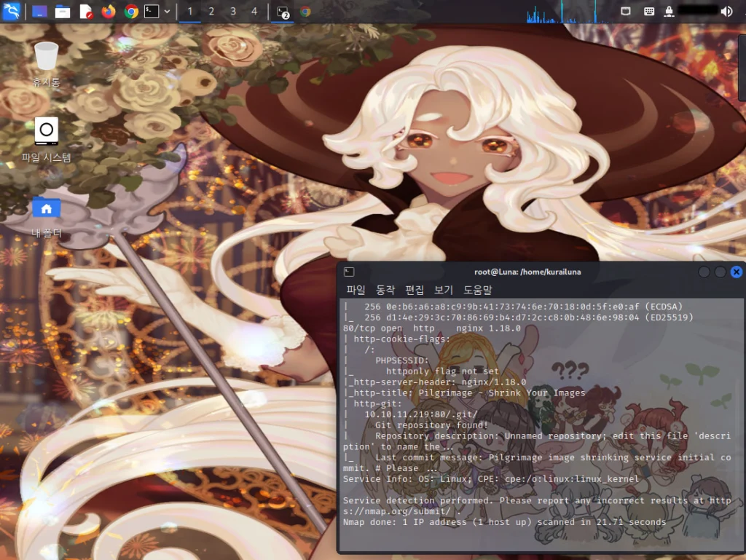Click the wired network tray icon

[626, 12]
